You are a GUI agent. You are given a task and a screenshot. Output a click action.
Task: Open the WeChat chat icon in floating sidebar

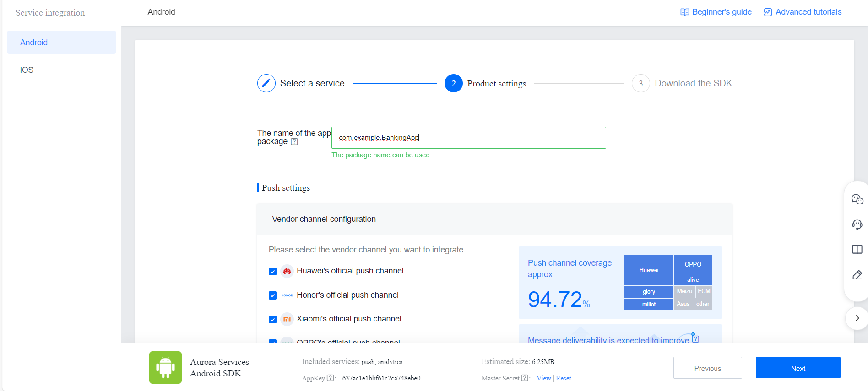point(857,199)
